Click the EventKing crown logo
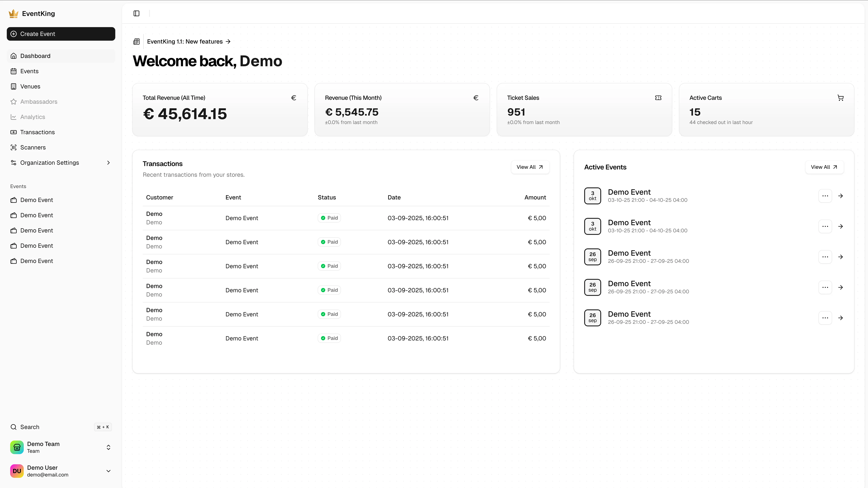868x488 pixels. tap(14, 14)
